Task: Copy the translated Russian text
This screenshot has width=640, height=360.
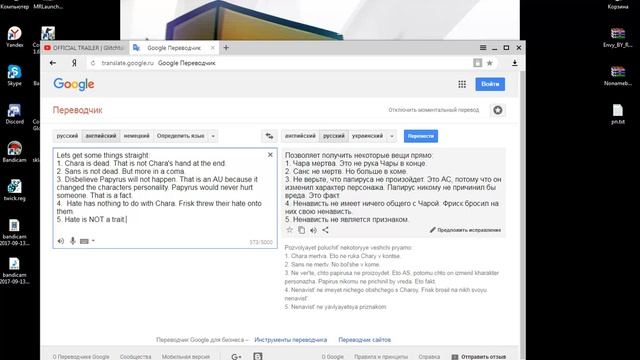Action: click(301, 230)
